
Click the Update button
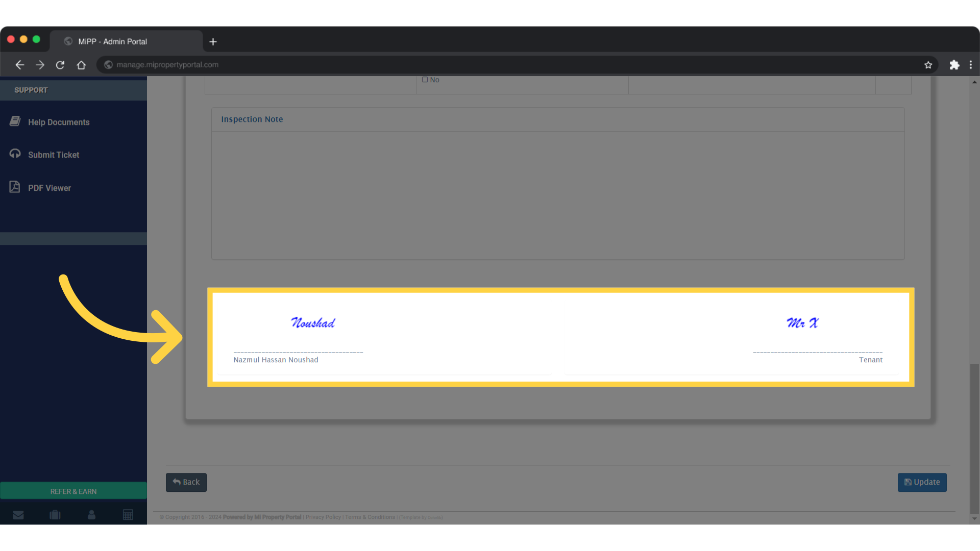(922, 482)
